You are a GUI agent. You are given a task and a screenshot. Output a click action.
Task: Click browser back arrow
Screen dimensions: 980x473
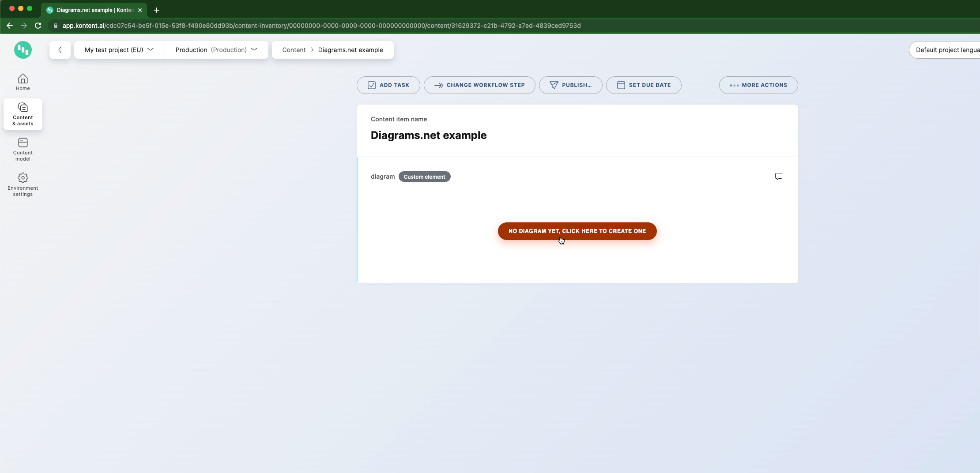coord(10,26)
